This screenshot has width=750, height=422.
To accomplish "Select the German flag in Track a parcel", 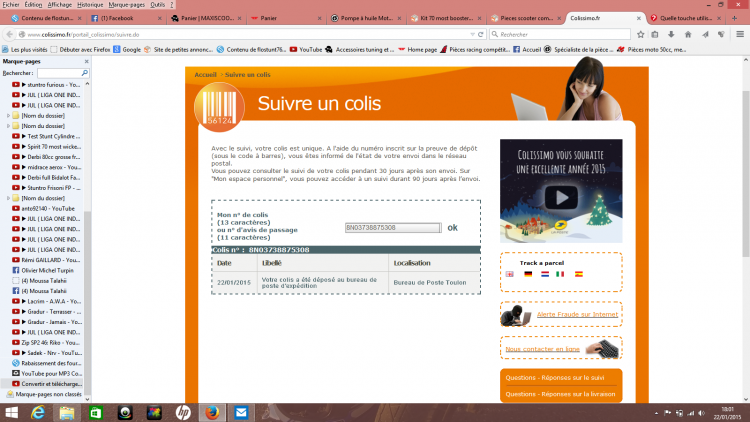I will tap(528, 274).
